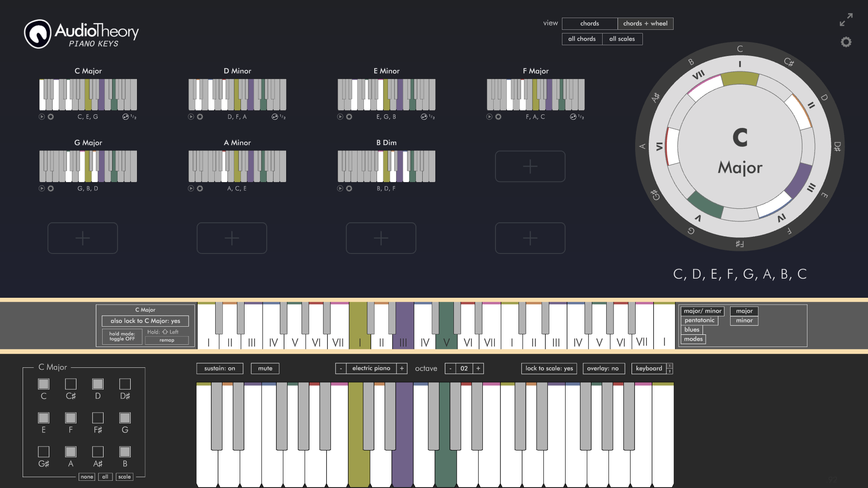Viewport: 868px width, 488px height.
Task: Toggle the G# note checkbox
Action: click(43, 451)
